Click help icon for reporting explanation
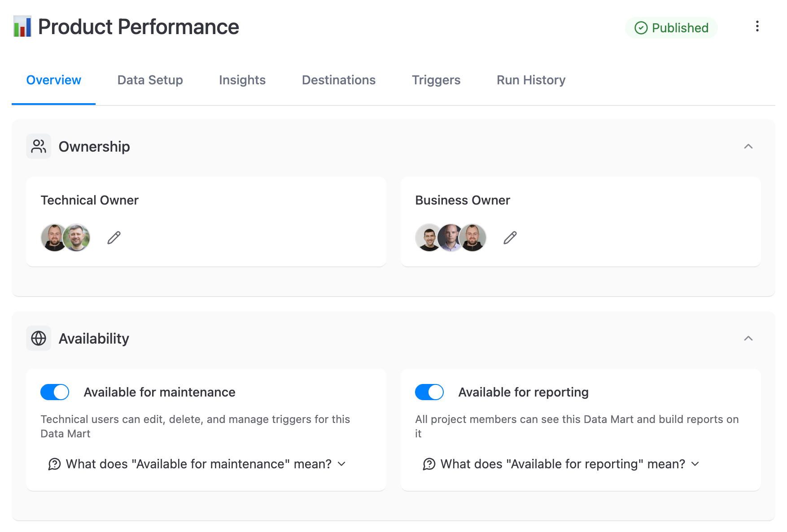 429,464
